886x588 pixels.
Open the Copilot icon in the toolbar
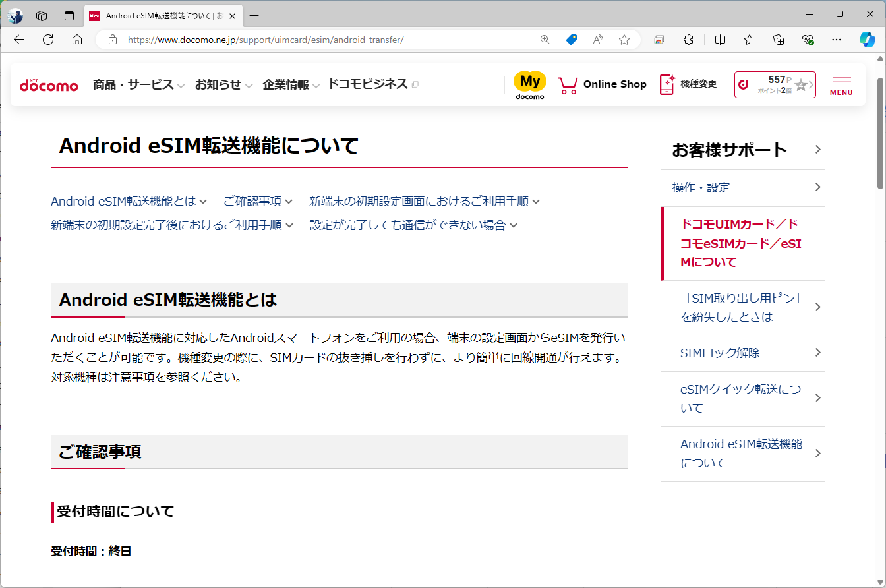[867, 40]
